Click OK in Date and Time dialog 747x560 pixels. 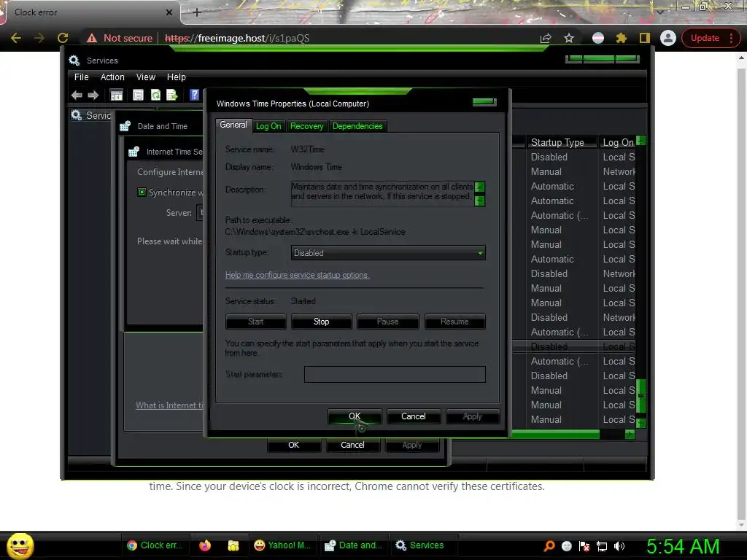coord(293,445)
